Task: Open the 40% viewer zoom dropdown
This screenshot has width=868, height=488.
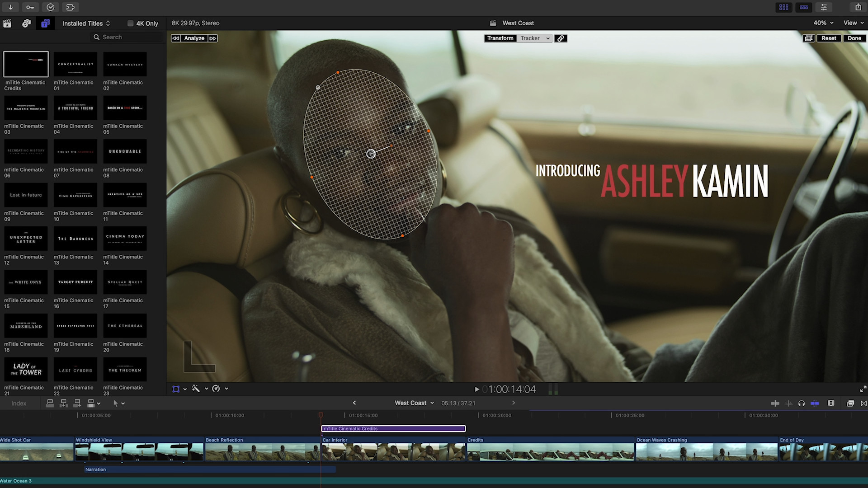Action: (x=821, y=23)
